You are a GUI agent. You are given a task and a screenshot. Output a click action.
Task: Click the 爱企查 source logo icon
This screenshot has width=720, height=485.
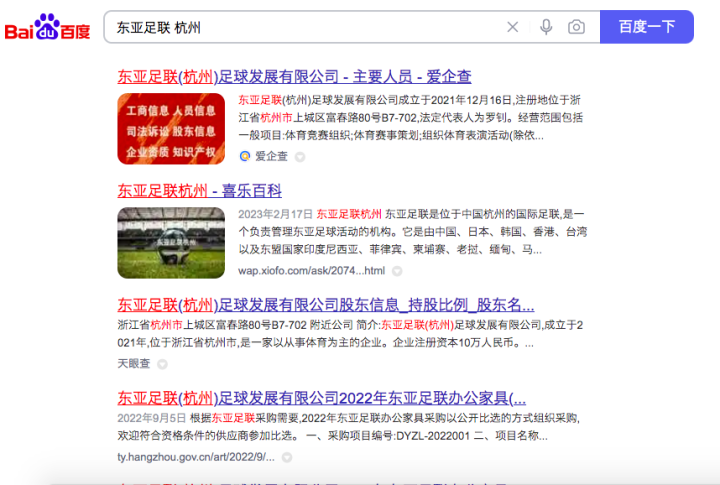pos(245,156)
